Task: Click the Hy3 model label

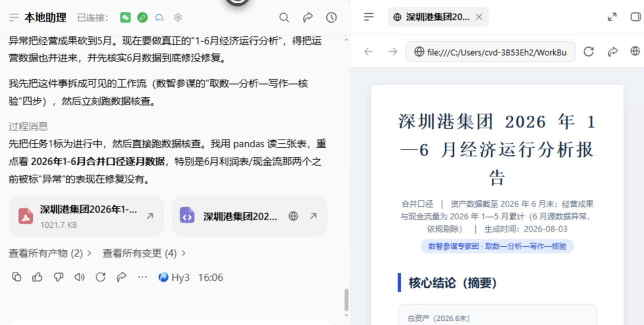Action: click(174, 277)
